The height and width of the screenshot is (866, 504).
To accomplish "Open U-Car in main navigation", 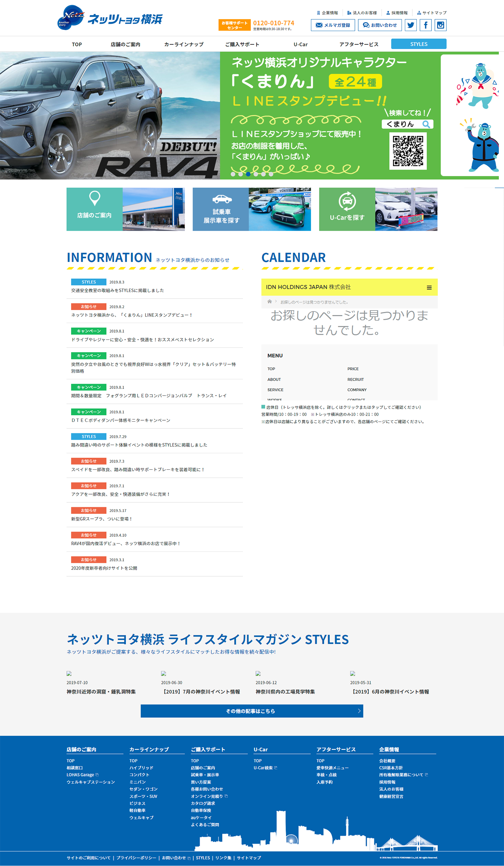I will (300, 44).
